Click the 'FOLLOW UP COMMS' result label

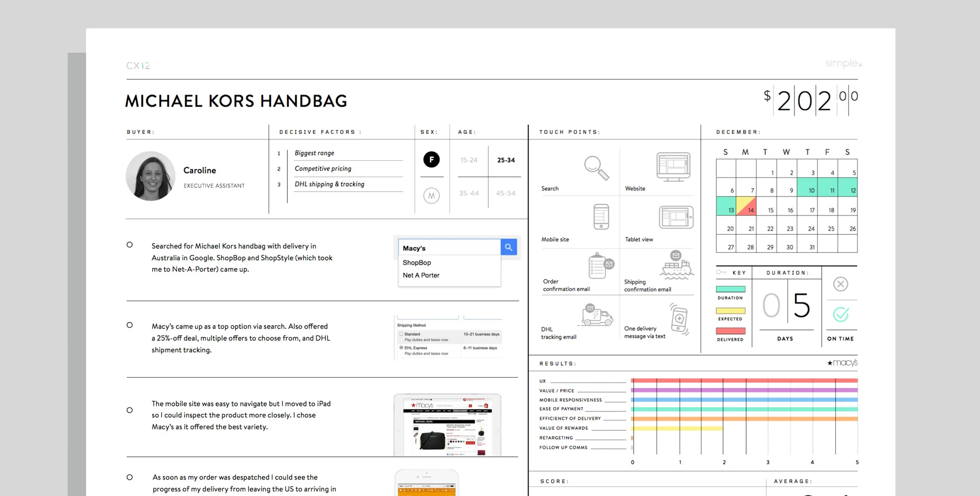pyautogui.click(x=564, y=447)
